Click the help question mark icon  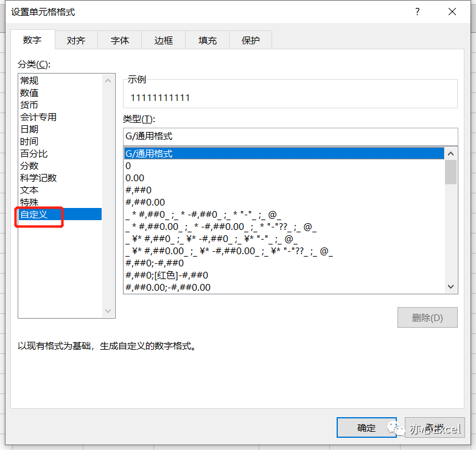point(418,12)
